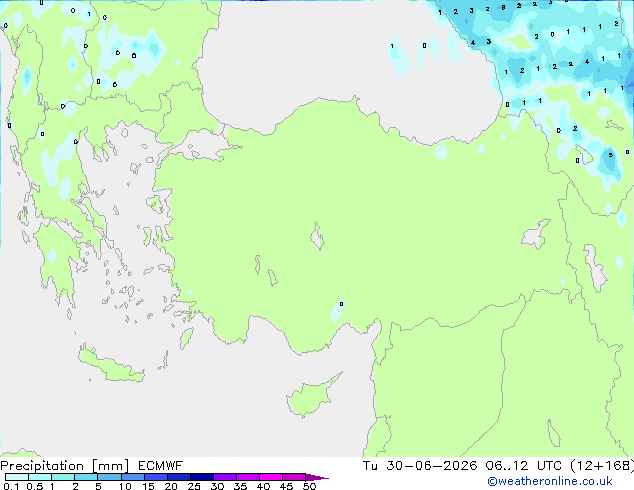Click the 2 mm cyan legend swatch
This screenshot has width=634, height=490.
pos(86,477)
